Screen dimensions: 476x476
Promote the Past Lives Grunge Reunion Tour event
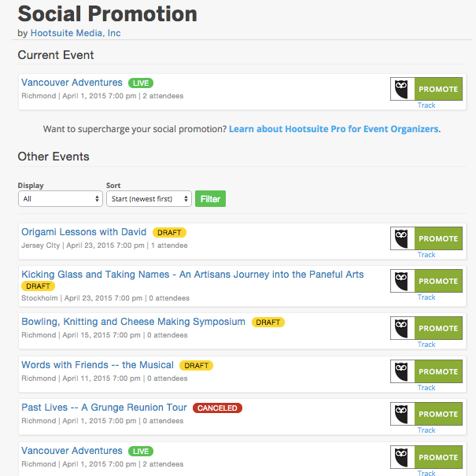click(438, 414)
